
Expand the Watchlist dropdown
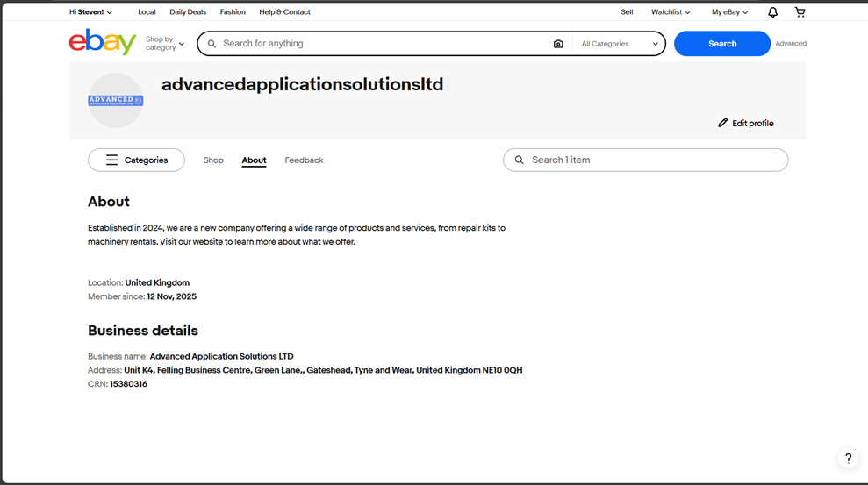[x=671, y=12]
